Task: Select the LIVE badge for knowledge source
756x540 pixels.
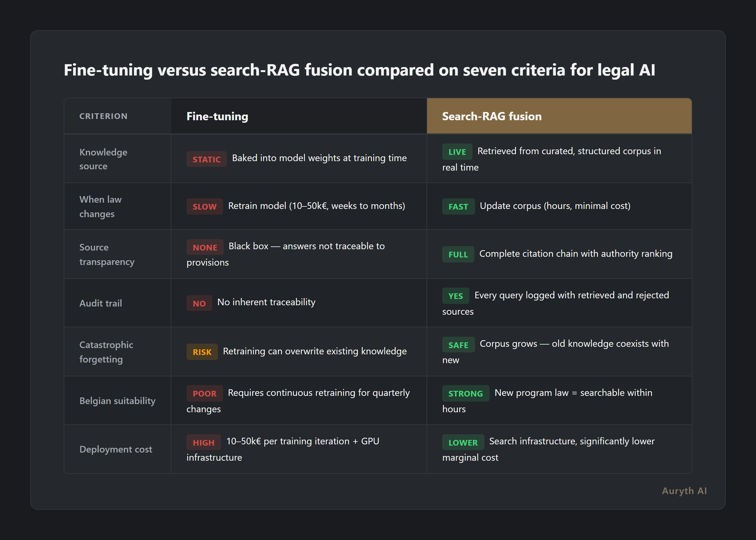Action: pyautogui.click(x=457, y=152)
